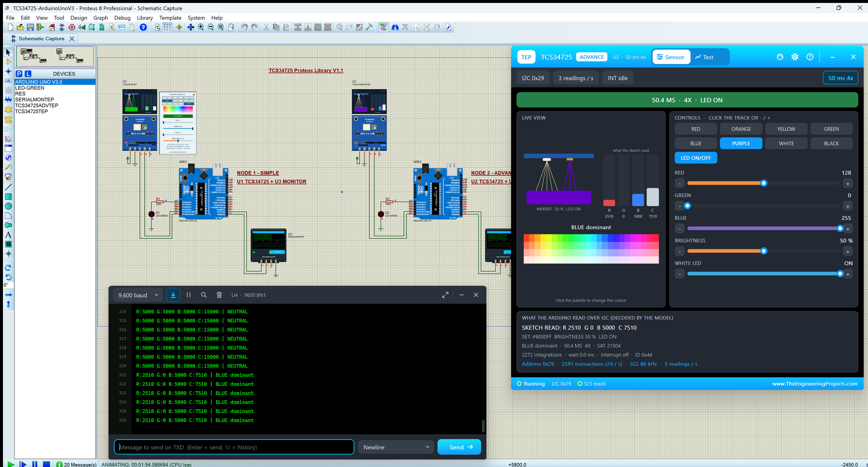Choose the WHITE colour preset
The height and width of the screenshot is (467, 868).
pyautogui.click(x=786, y=143)
